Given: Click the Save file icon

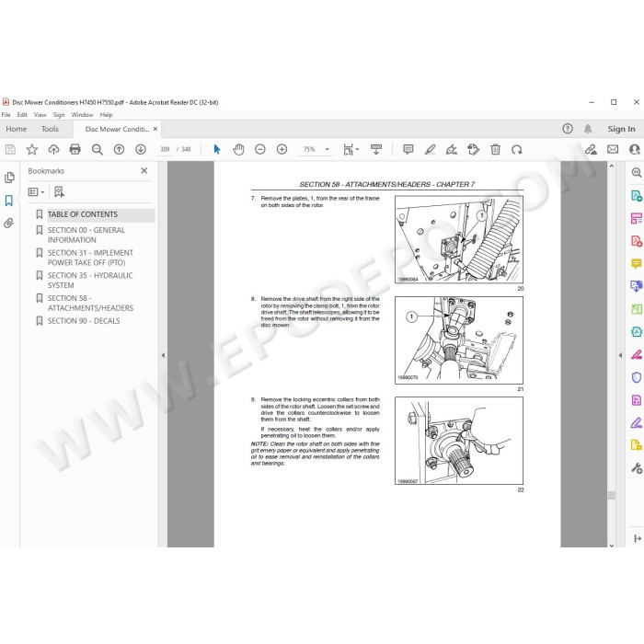Looking at the screenshot, I should tap(10, 149).
